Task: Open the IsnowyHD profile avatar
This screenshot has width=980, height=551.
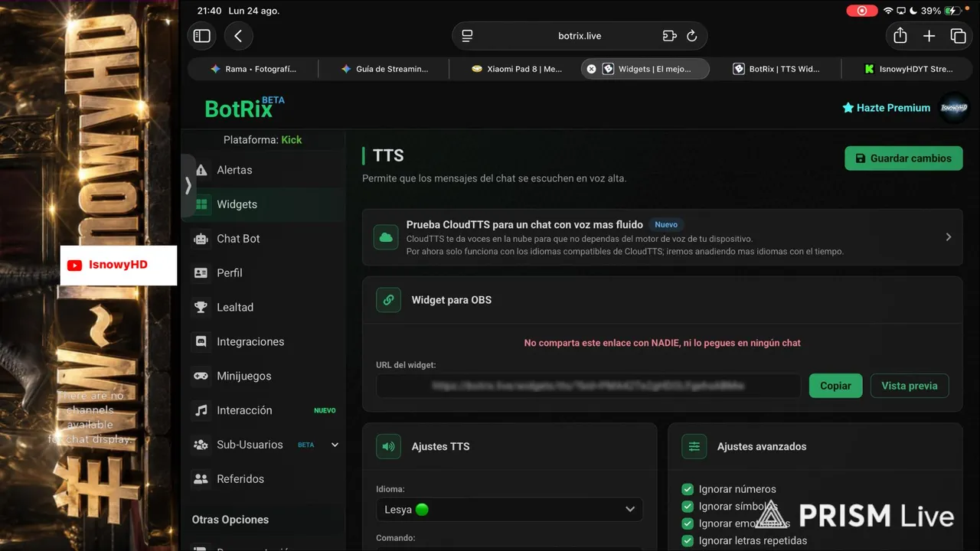Action: [953, 108]
